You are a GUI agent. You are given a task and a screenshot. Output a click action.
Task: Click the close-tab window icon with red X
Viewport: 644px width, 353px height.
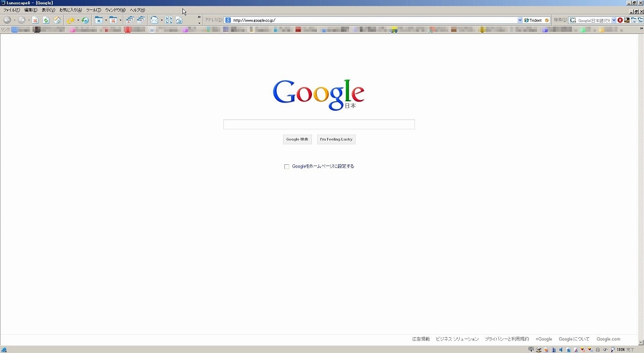click(113, 20)
